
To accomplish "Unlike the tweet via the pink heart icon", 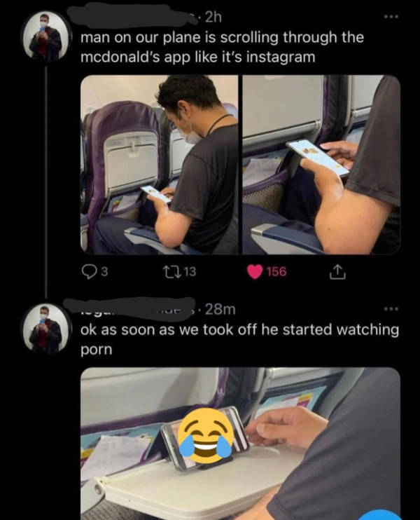I will pos(255,272).
